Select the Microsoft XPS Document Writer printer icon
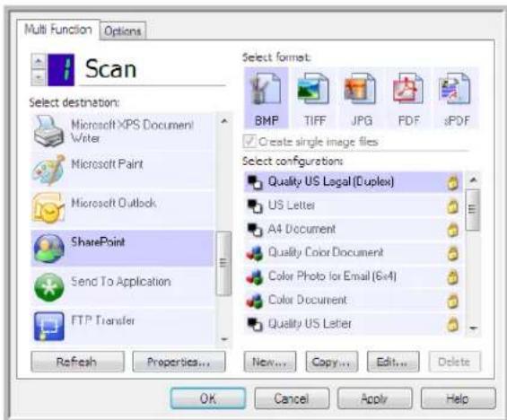This screenshot has height=420, width=507. tap(48, 132)
